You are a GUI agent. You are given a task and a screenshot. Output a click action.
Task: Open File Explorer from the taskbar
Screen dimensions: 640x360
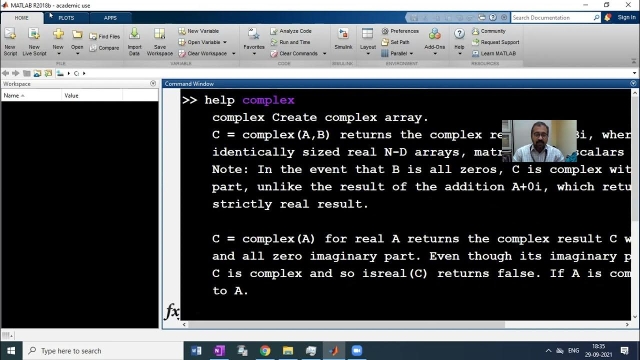288,351
